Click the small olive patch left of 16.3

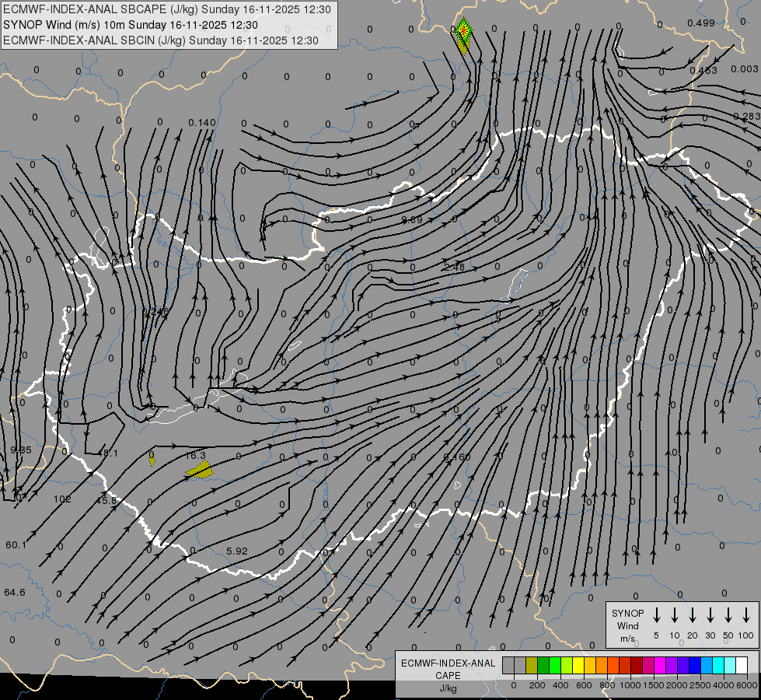[x=152, y=458]
